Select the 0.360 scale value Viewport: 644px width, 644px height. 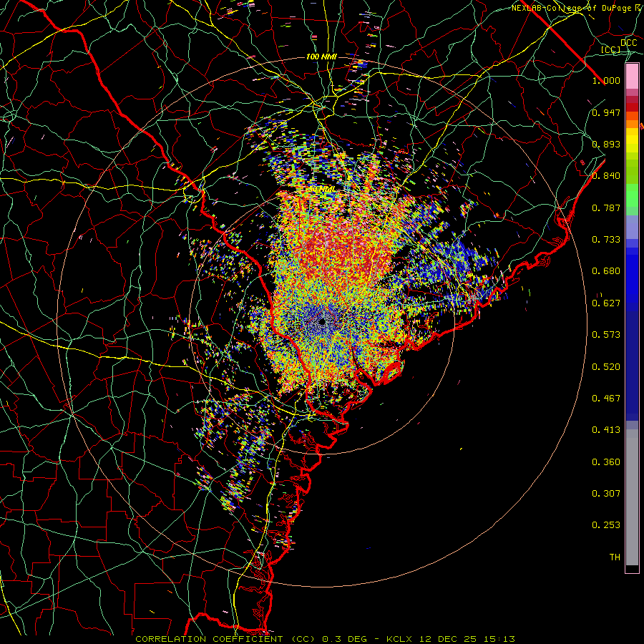pyautogui.click(x=606, y=462)
